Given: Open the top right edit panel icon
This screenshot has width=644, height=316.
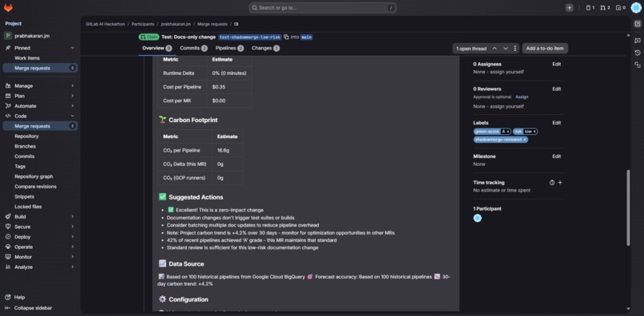Looking at the screenshot, I should 638,24.
